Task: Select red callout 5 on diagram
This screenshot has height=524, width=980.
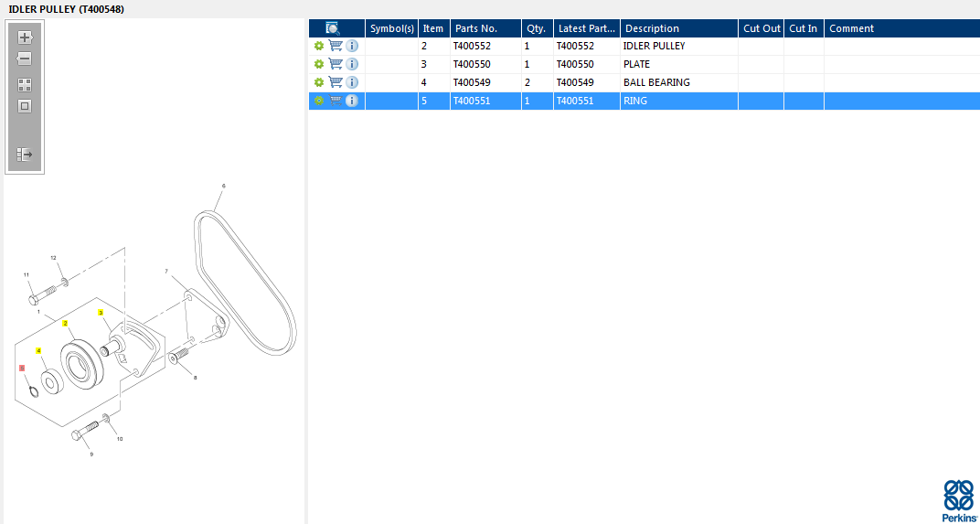Action: (x=22, y=369)
